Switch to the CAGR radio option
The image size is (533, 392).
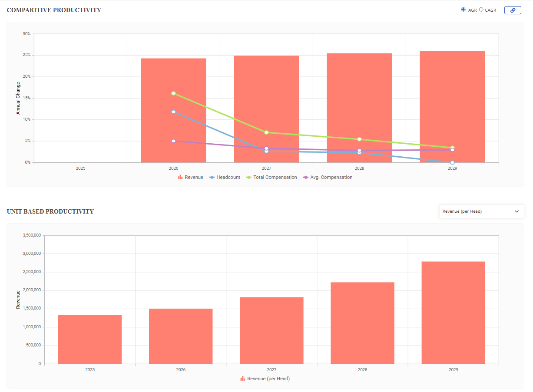481,10
